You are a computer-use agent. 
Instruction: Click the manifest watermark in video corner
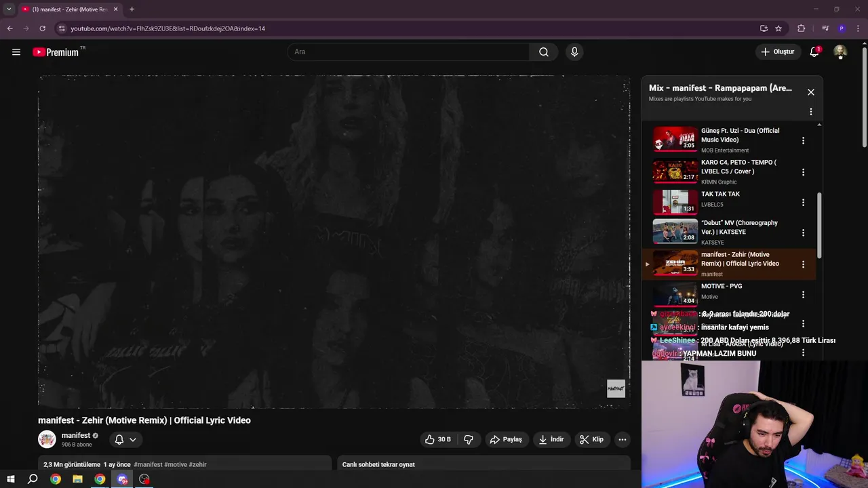[x=616, y=388]
